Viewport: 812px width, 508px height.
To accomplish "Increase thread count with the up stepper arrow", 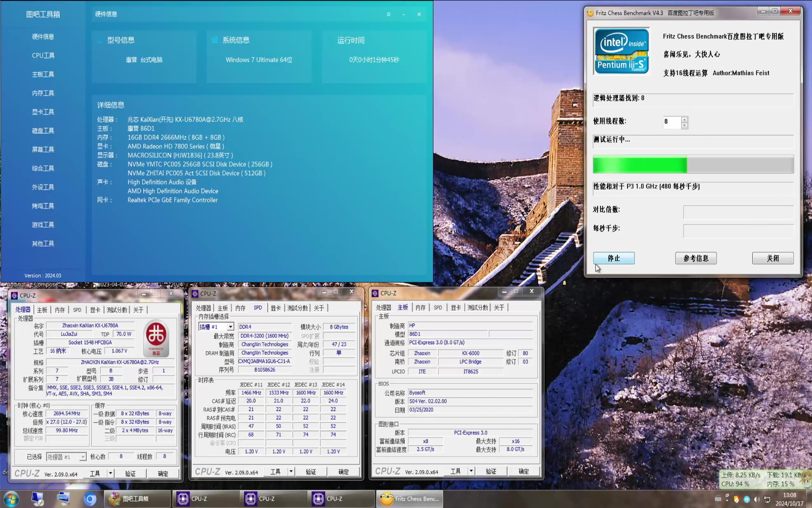I will click(x=685, y=119).
